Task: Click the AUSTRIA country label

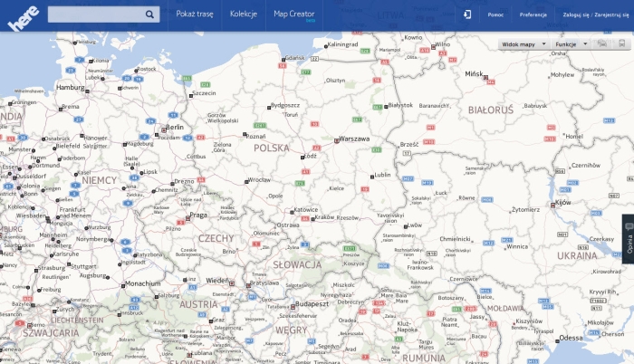Action: [x=198, y=304]
